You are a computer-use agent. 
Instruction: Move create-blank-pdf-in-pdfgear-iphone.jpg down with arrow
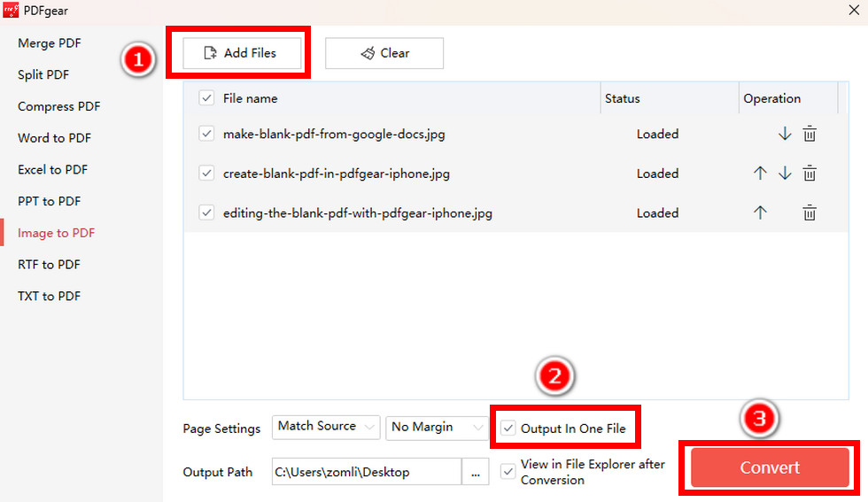pyautogui.click(x=785, y=174)
